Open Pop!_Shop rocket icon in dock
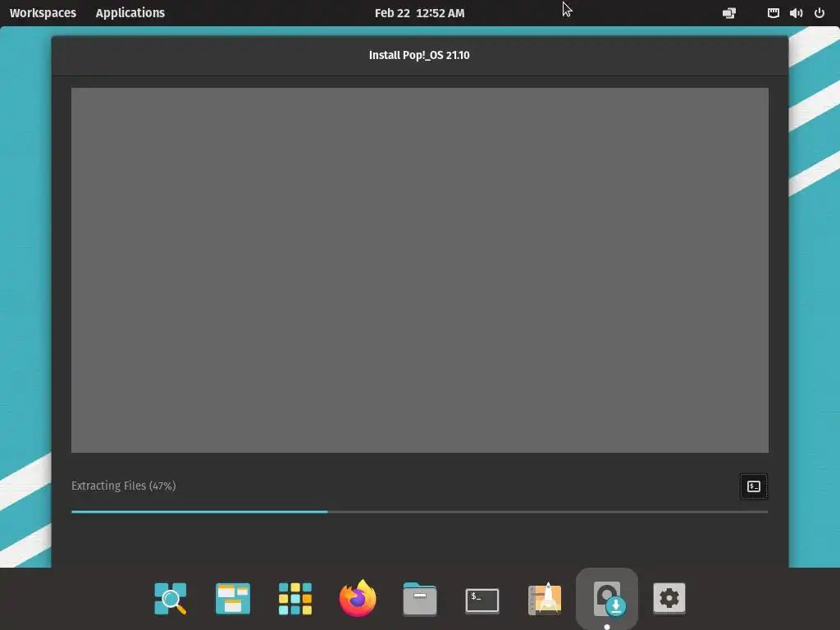The image size is (840, 630). click(545, 598)
